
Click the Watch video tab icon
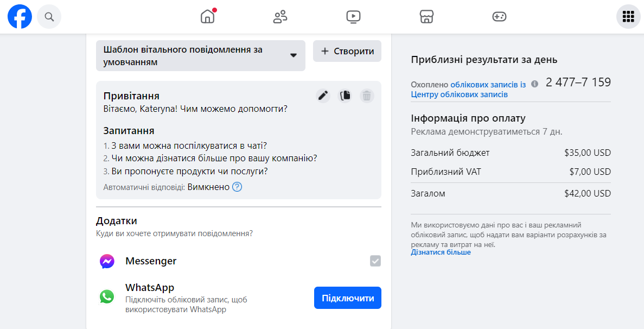tap(353, 16)
